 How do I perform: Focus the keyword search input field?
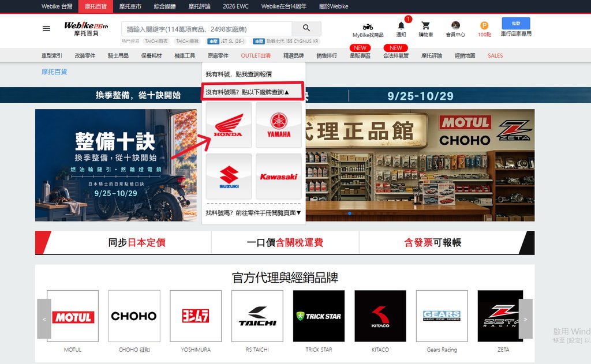207,29
